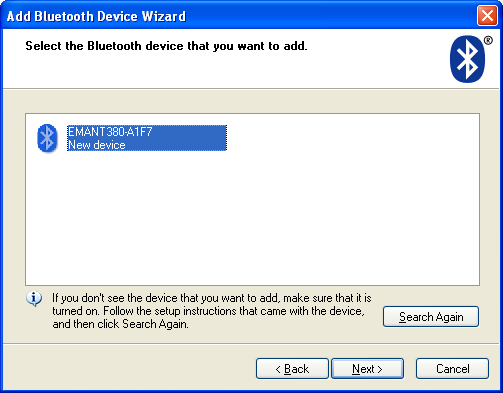Close the wizard with the red X
The width and height of the screenshot is (503, 393).
[487, 16]
